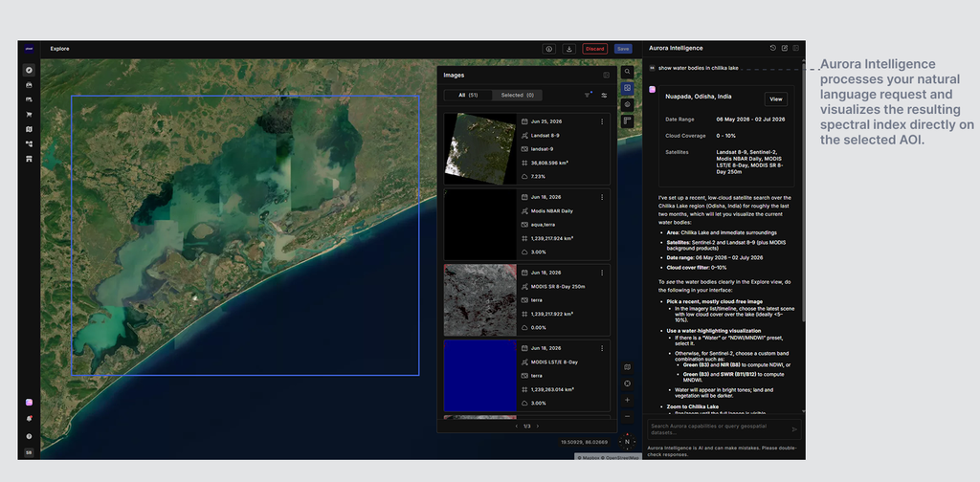Click the 'landsat-9' platform label
Screen dimensions: 980x482
(542, 149)
